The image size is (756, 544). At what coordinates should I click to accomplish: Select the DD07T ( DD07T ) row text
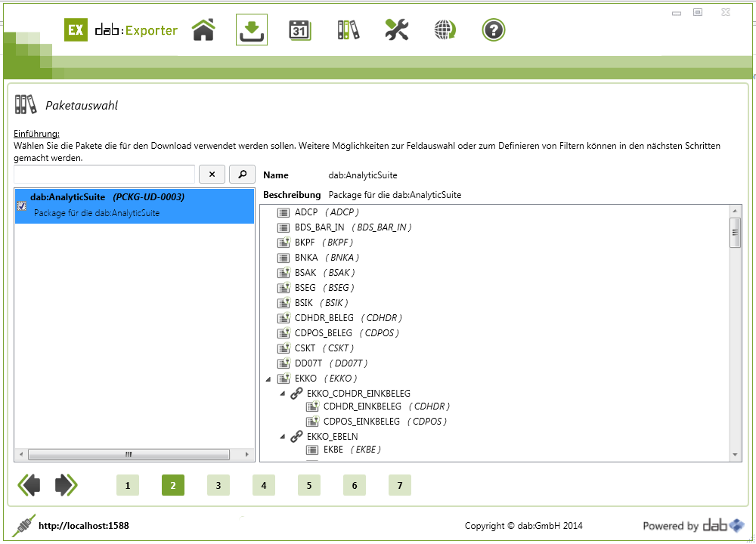click(x=331, y=363)
